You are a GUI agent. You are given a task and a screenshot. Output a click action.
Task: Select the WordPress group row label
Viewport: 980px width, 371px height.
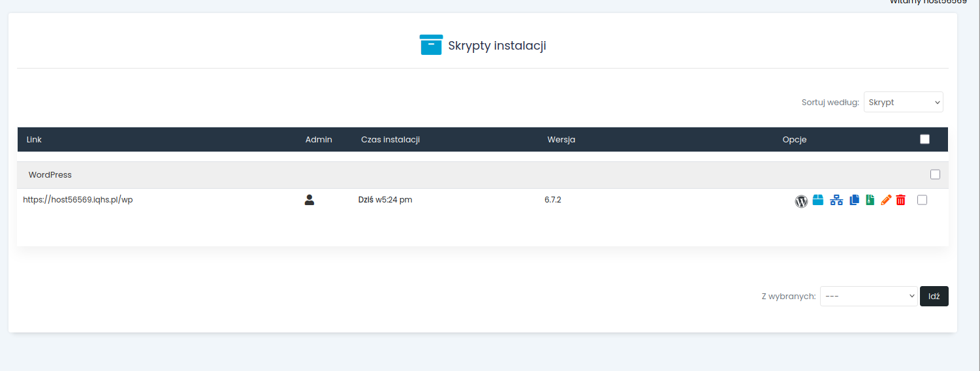coord(50,175)
